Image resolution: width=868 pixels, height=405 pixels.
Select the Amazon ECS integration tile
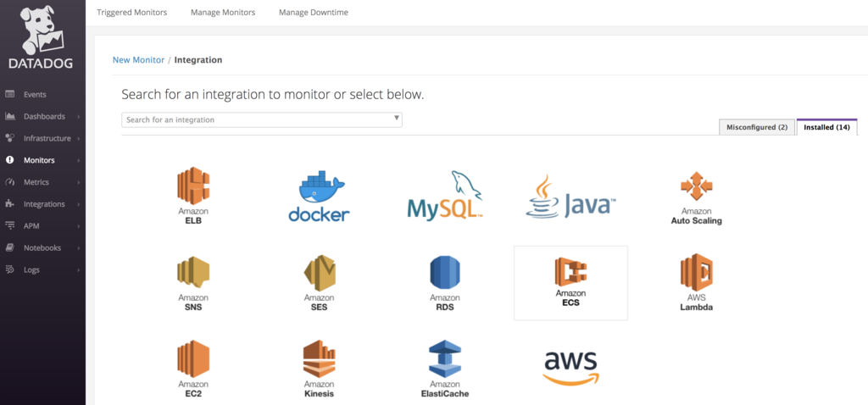570,283
